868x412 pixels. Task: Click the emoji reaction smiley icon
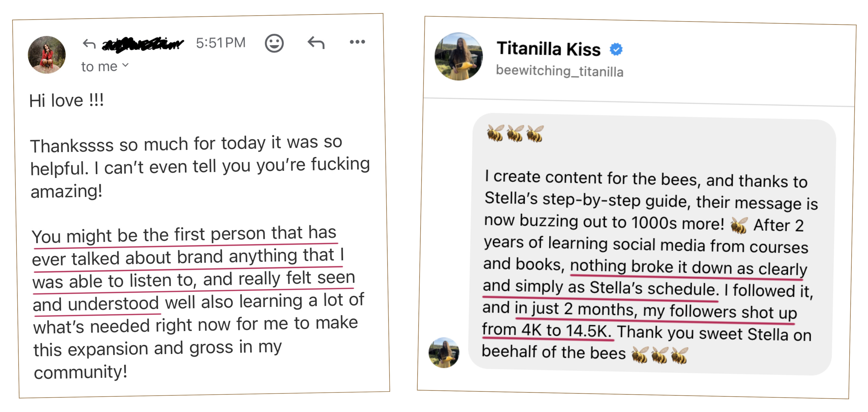point(274,43)
